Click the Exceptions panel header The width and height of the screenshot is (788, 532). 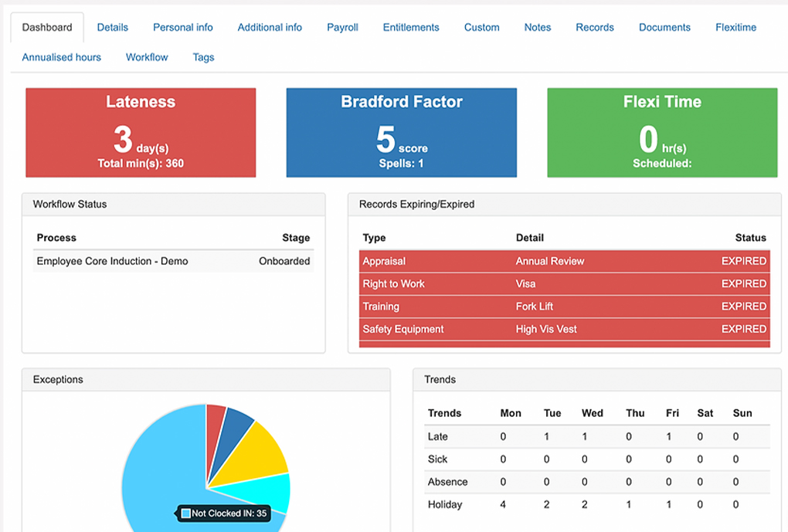pyautogui.click(x=206, y=380)
